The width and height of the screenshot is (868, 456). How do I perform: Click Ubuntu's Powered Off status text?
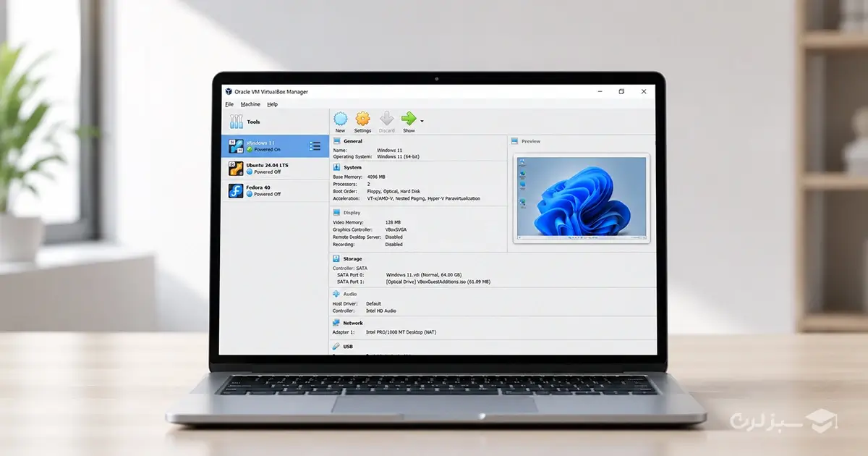267,172
